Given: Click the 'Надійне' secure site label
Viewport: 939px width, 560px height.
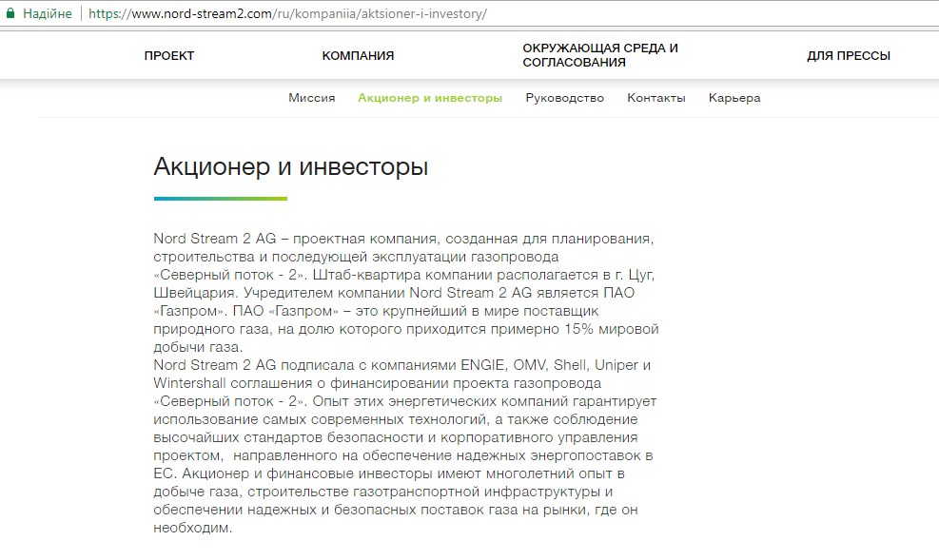Looking at the screenshot, I should tap(48, 13).
